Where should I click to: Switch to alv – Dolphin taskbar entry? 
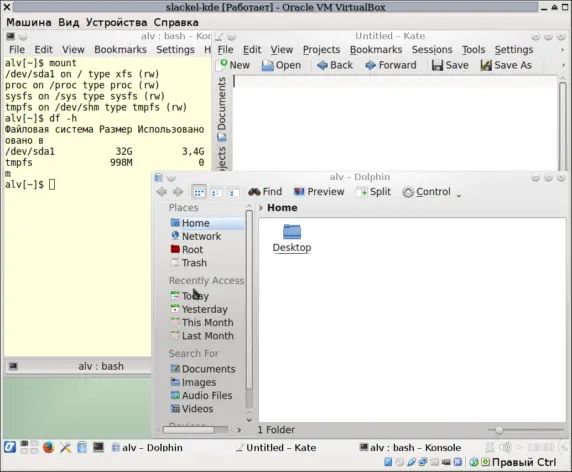147,448
